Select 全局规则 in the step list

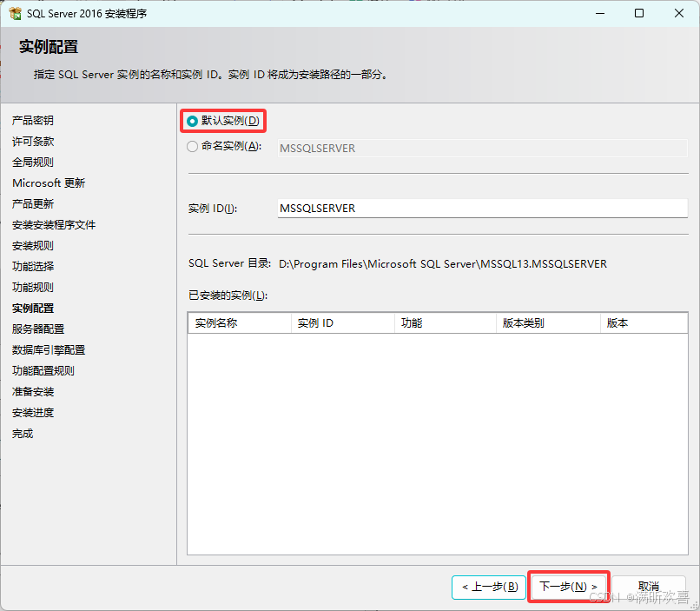click(x=33, y=163)
